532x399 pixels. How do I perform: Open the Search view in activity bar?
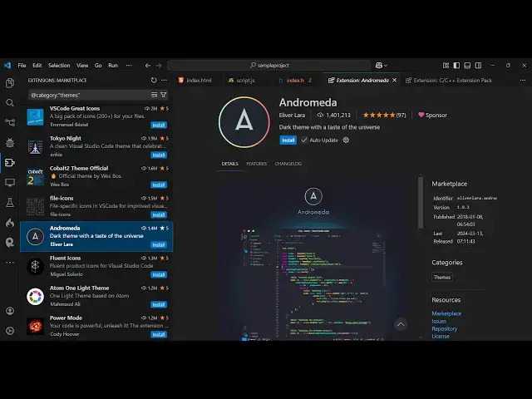point(10,102)
